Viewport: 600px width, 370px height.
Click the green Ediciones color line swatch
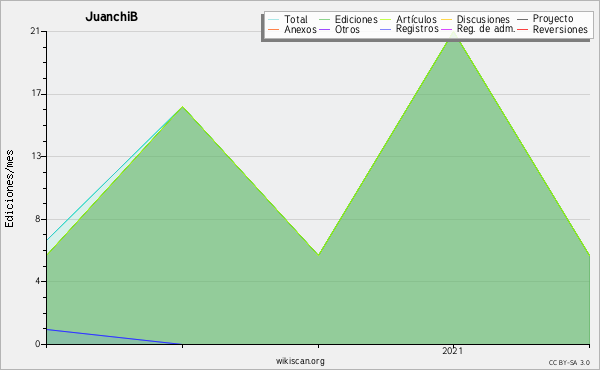pyautogui.click(x=324, y=20)
